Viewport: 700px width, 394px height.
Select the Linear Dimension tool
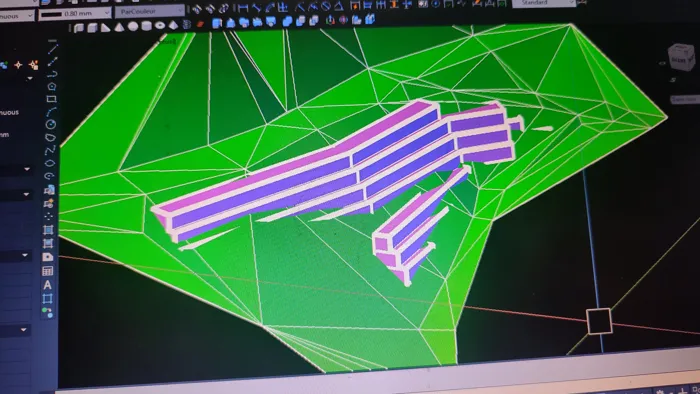coord(242,8)
